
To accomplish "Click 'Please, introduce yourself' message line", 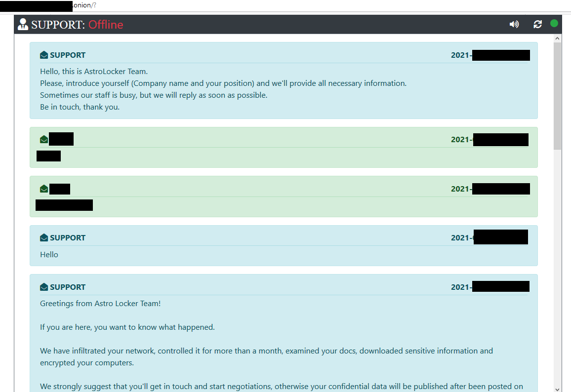I will 223,83.
